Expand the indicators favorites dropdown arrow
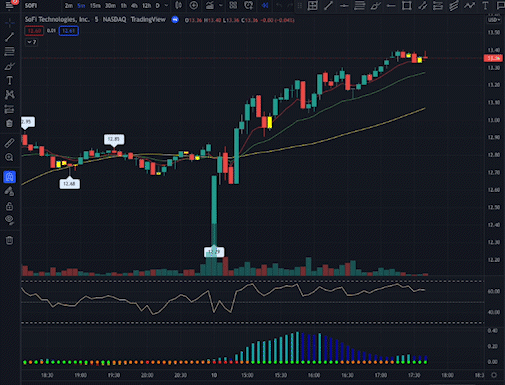Image resolution: width=505 pixels, height=385 pixels. click(221, 5)
